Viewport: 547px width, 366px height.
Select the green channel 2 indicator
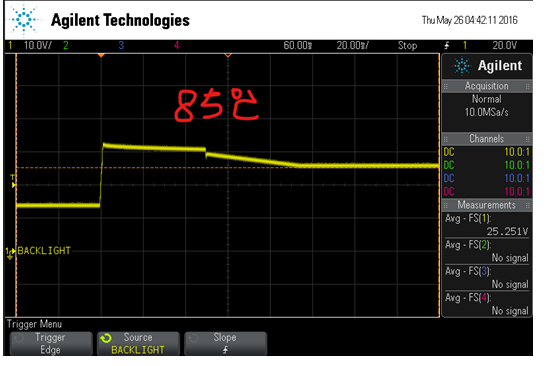66,45
